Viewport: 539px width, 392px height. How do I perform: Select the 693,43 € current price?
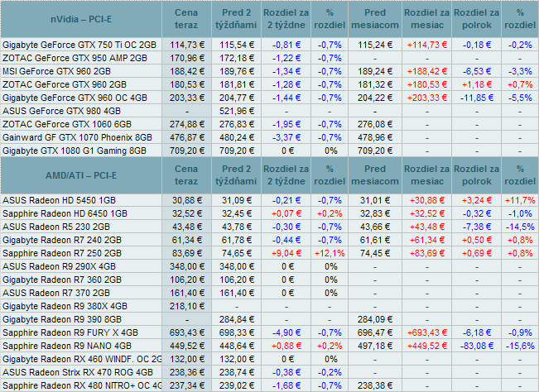coord(187,332)
